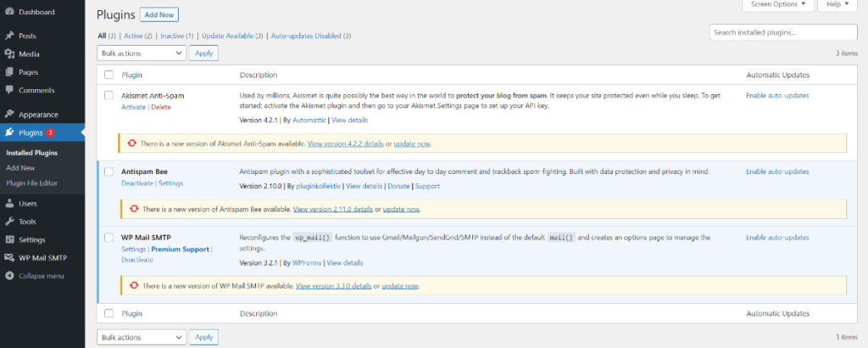Open the top Bulk actions dropdown
This screenshot has height=348, width=868.
coord(142,53)
